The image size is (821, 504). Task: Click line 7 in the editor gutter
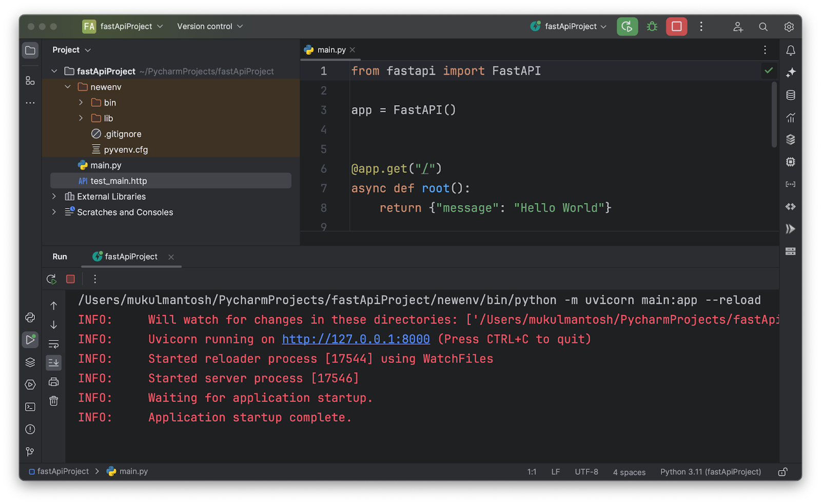(x=324, y=188)
